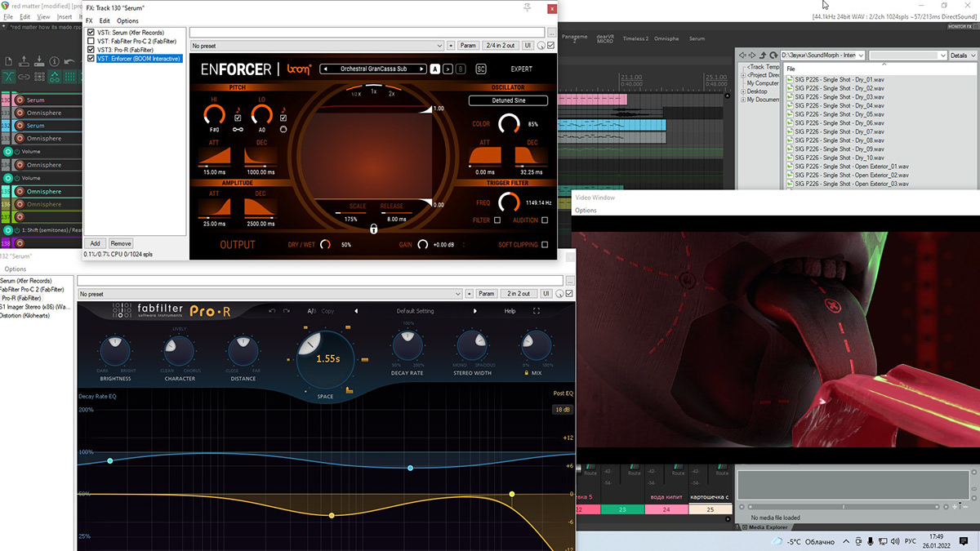Open Pro-R window No preset dropdown
The width and height of the screenshot is (980, 551).
point(270,294)
